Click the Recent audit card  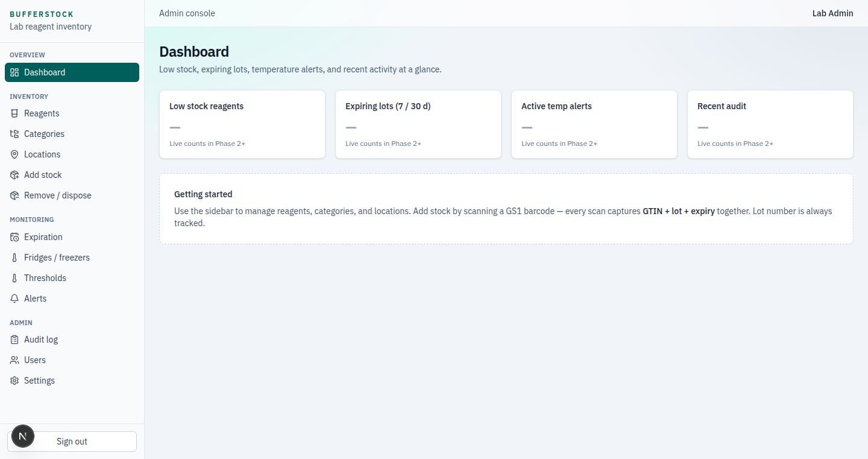pyautogui.click(x=770, y=124)
